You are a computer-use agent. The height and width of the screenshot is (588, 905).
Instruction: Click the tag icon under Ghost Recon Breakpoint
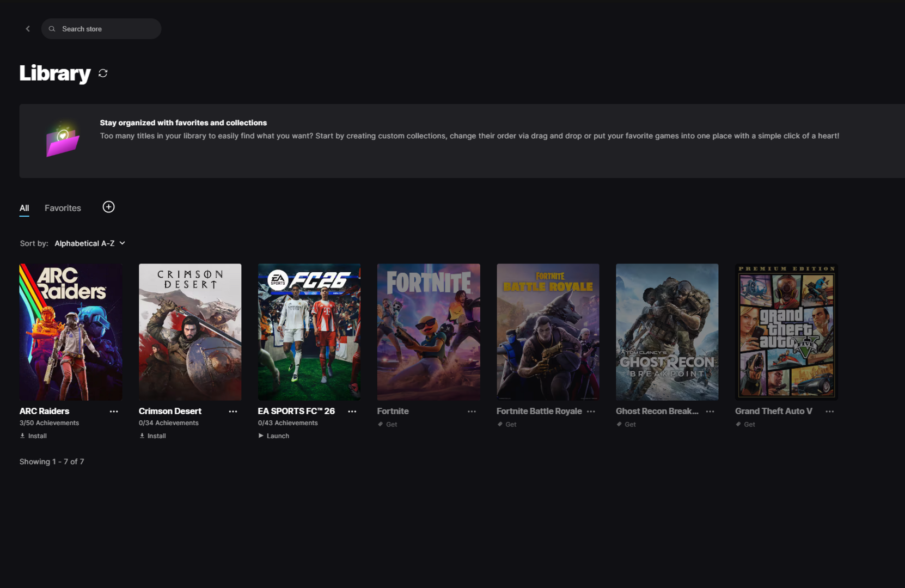click(x=619, y=424)
